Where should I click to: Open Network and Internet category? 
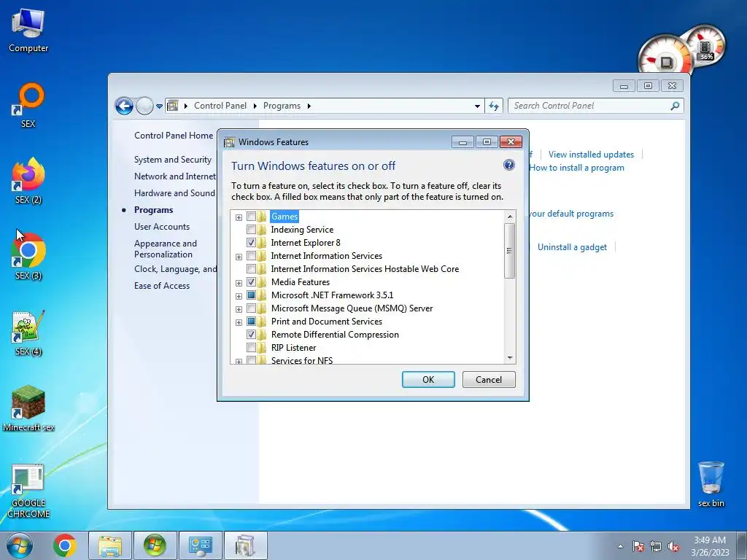pyautogui.click(x=175, y=176)
